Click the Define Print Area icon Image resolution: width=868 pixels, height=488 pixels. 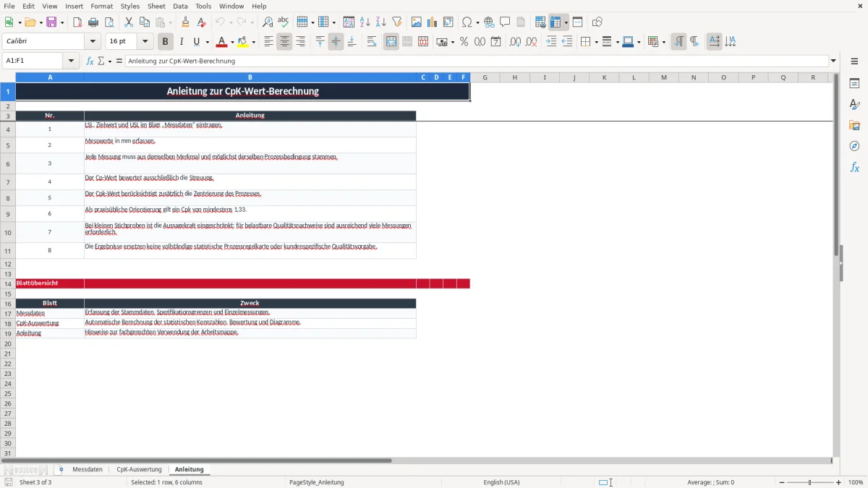pyautogui.click(x=540, y=22)
